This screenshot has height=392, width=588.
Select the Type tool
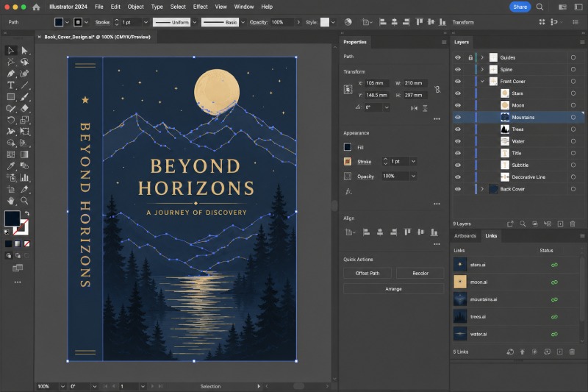point(10,85)
